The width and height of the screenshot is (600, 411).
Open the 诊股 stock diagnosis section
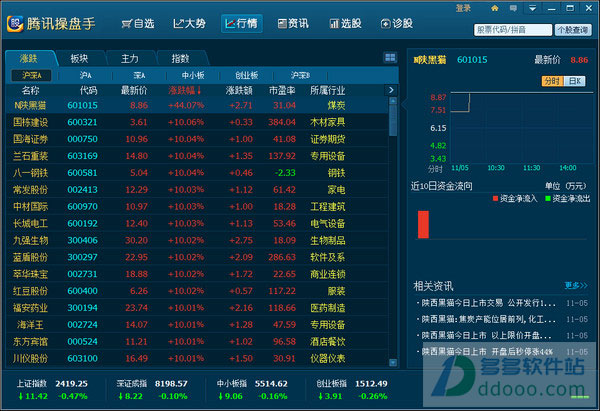[x=397, y=24]
